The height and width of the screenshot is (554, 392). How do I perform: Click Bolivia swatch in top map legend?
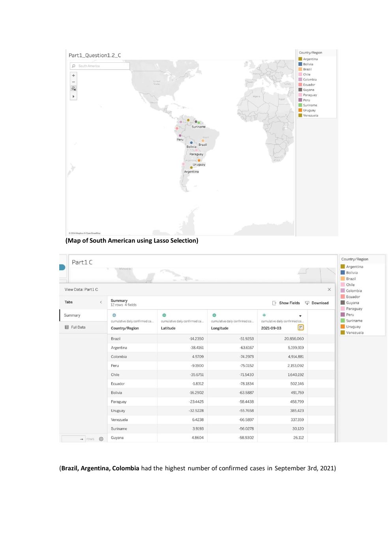300,64
